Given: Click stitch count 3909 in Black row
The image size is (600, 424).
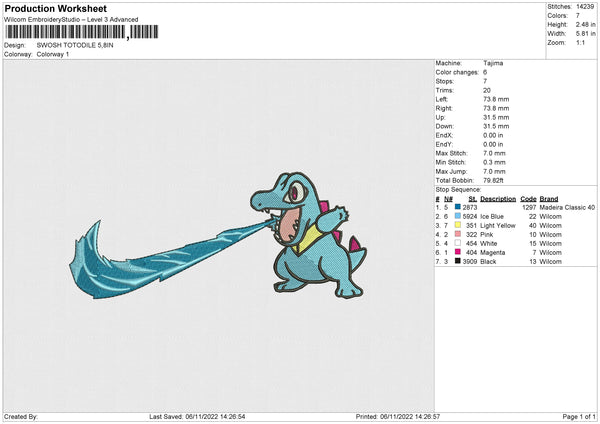Looking at the screenshot, I should (x=470, y=261).
